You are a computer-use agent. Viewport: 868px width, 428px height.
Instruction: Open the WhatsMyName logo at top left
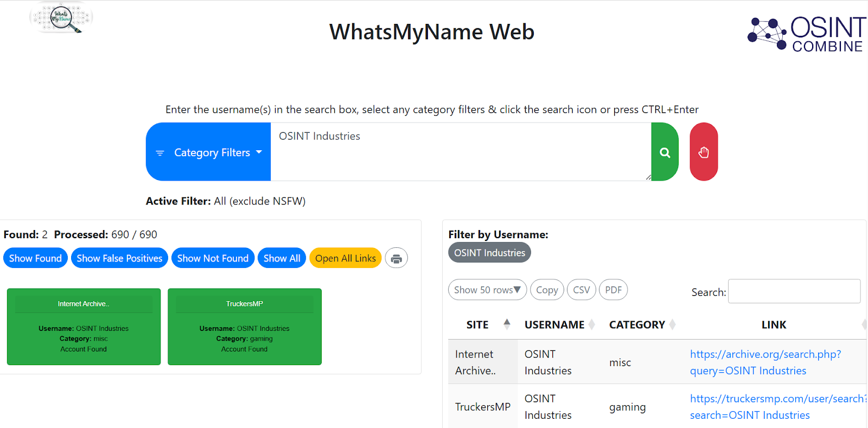61,18
